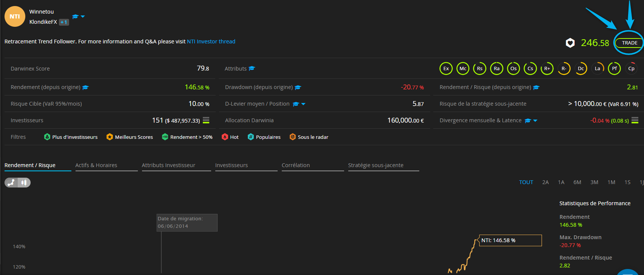Click the Mc attribute circle icon

463,69
